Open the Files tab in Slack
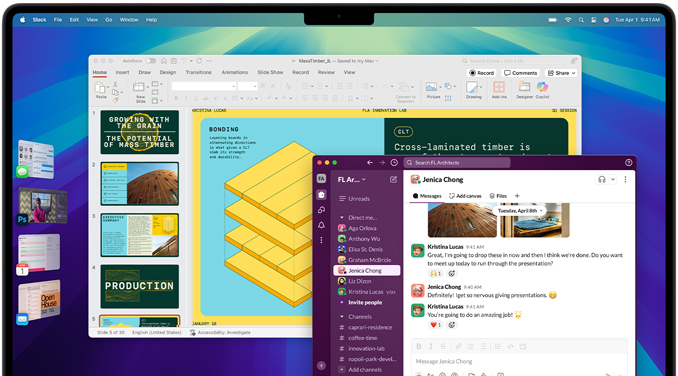The height and width of the screenshot is (376, 678). point(498,196)
